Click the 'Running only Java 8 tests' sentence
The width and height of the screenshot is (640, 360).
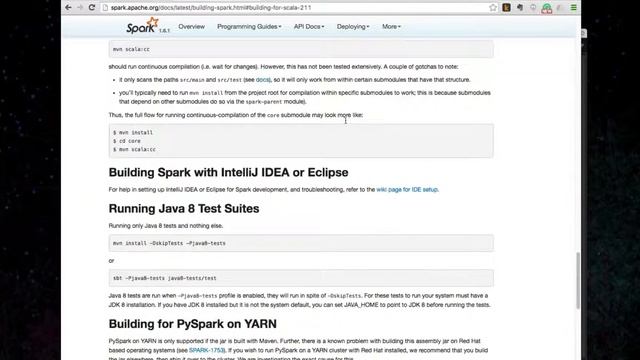166,226
